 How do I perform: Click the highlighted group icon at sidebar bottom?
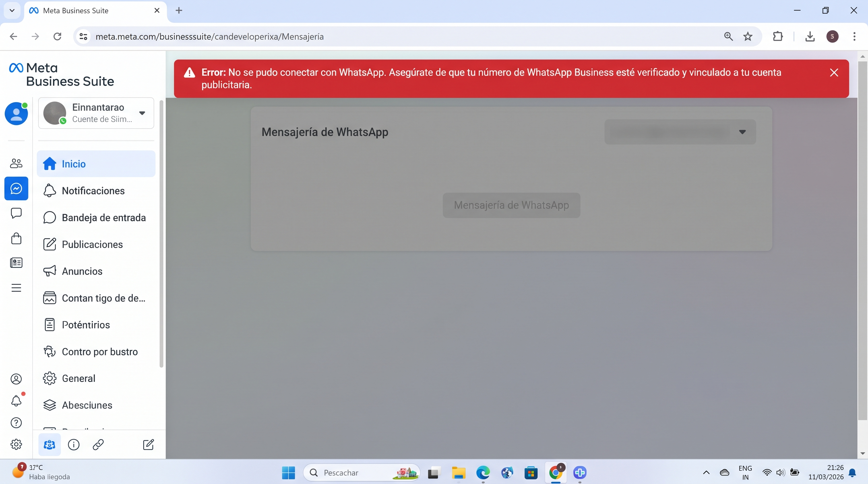[50, 445]
